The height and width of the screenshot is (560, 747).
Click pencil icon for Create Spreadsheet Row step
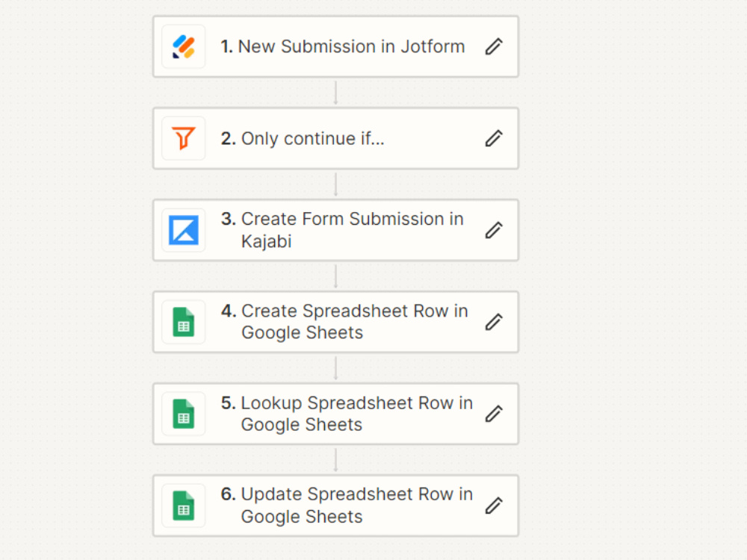click(494, 323)
